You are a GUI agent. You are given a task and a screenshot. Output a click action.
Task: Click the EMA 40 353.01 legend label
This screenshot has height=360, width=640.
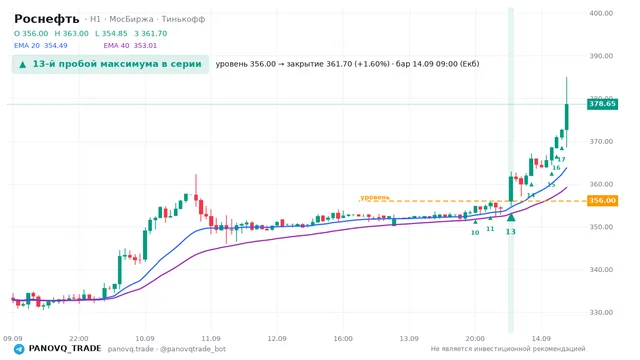click(x=130, y=45)
